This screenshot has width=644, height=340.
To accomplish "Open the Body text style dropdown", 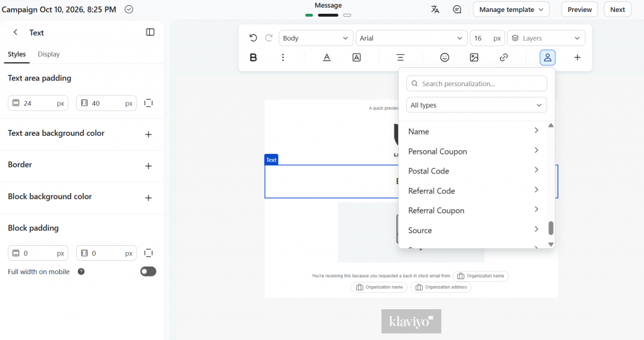I will coord(316,38).
